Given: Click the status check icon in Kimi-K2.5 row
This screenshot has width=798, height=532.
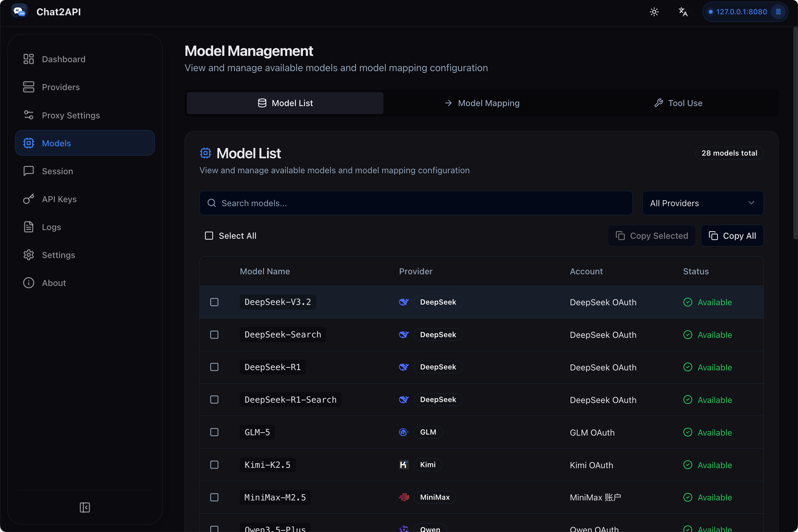Looking at the screenshot, I should point(688,465).
